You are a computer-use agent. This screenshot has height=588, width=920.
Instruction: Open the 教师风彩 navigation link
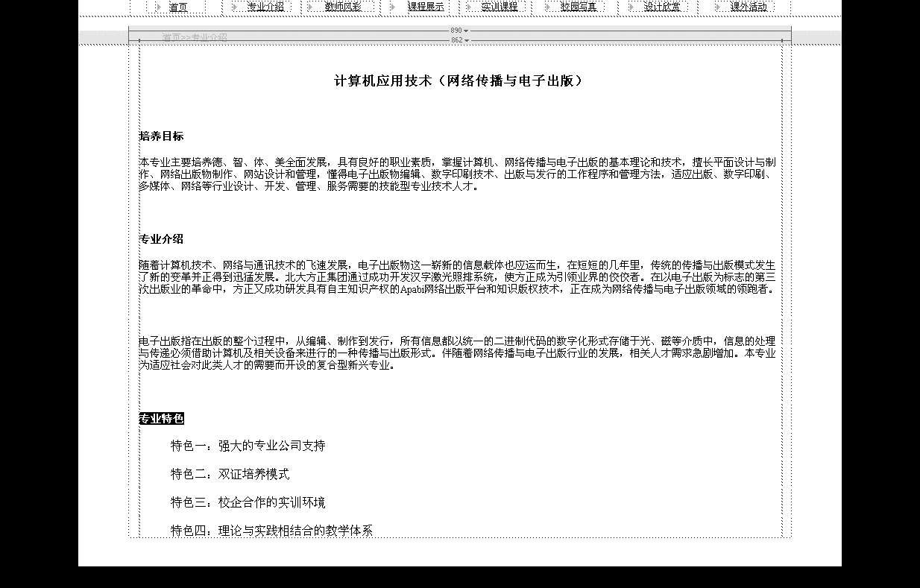343,7
